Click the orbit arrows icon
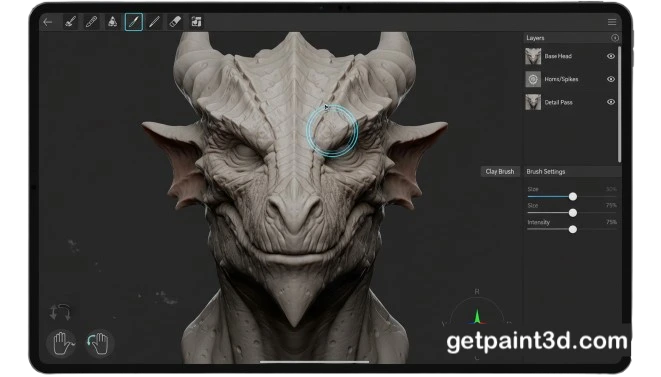661x377 pixels. 60,312
